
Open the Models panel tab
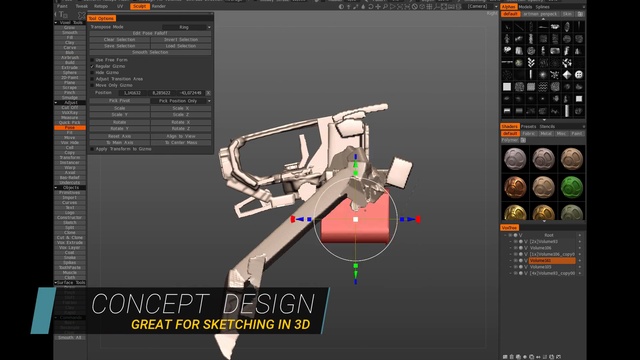point(525,7)
